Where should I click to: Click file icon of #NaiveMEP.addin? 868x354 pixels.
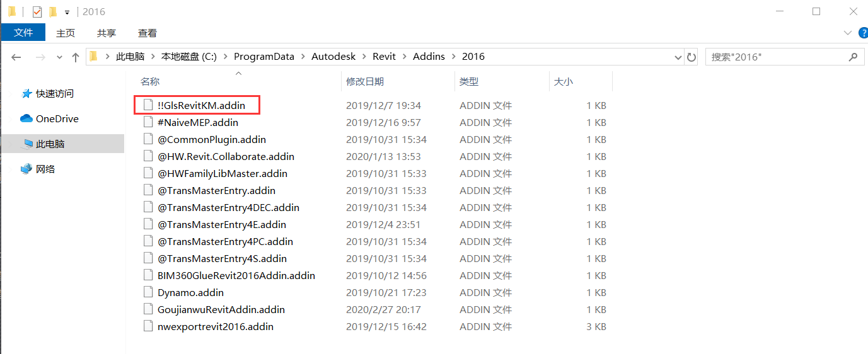[148, 122]
